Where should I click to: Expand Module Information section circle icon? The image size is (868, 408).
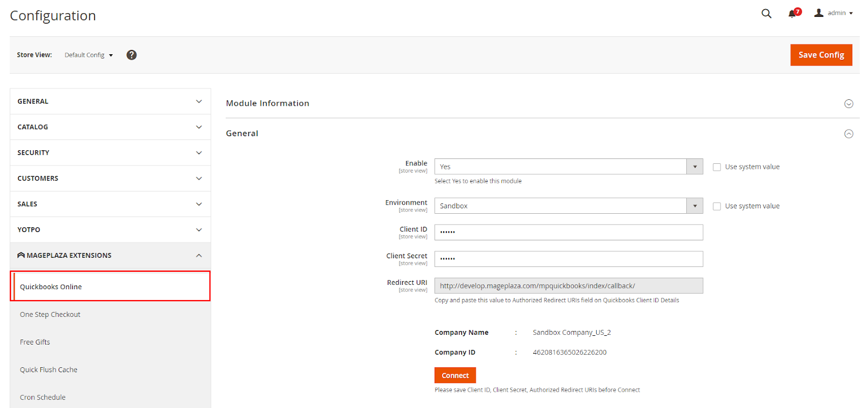[x=848, y=104]
